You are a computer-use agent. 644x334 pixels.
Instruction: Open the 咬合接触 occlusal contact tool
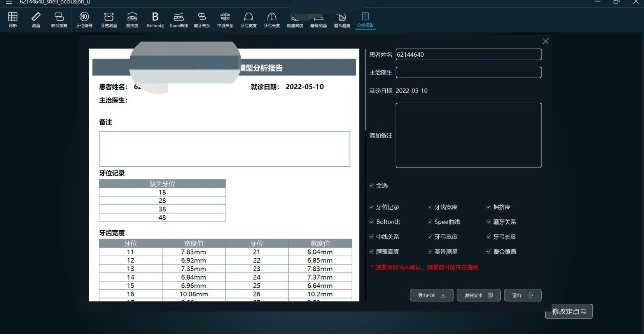point(59,19)
